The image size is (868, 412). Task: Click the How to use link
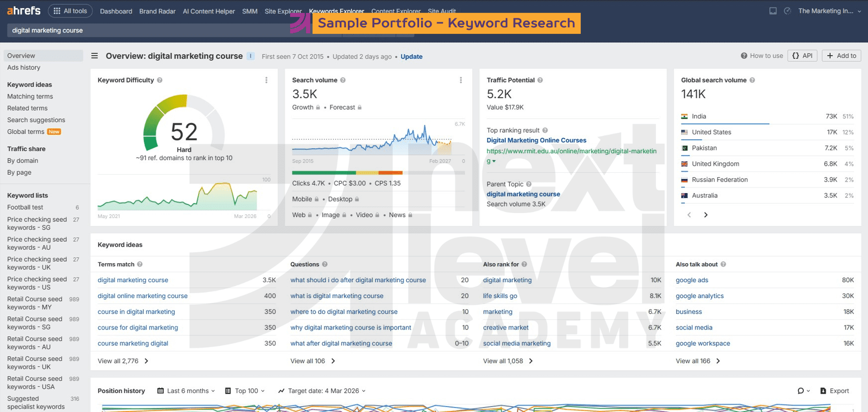(762, 56)
